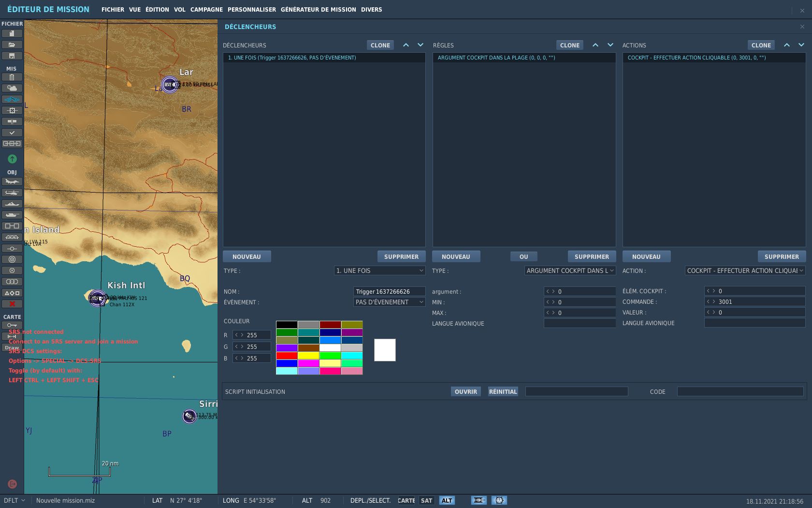Toggle SAT map view mode
The width and height of the screenshot is (812, 508).
[x=426, y=501]
